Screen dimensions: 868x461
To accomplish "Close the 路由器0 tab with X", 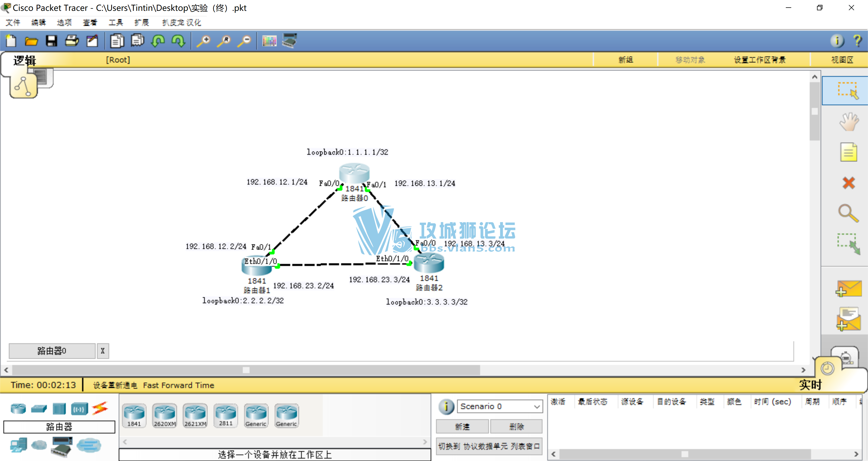I will (x=103, y=351).
